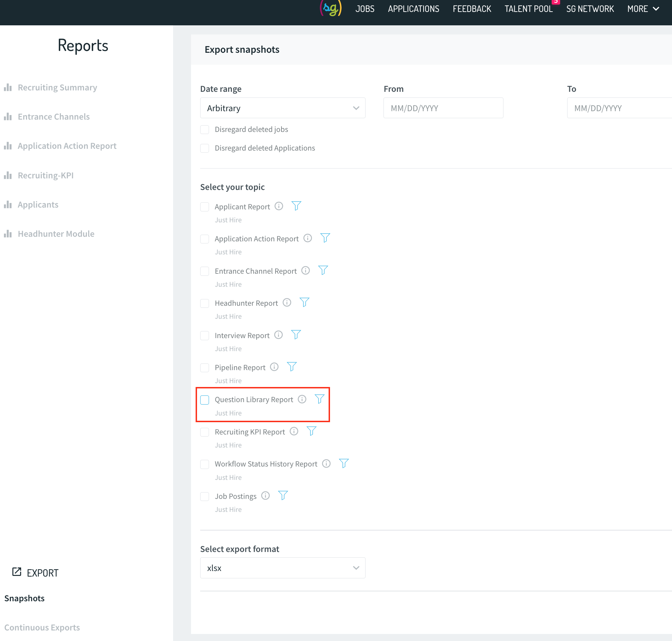
Task: Open the xlsx export format dropdown
Action: click(x=283, y=568)
